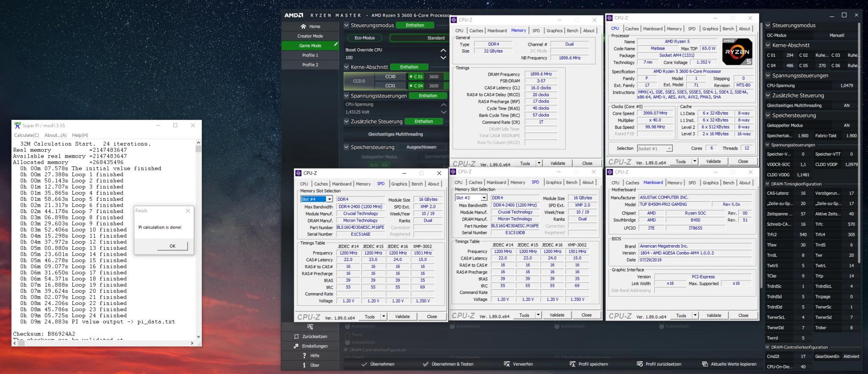Click the AMD logo in Ryzen Master title

pos(294,15)
